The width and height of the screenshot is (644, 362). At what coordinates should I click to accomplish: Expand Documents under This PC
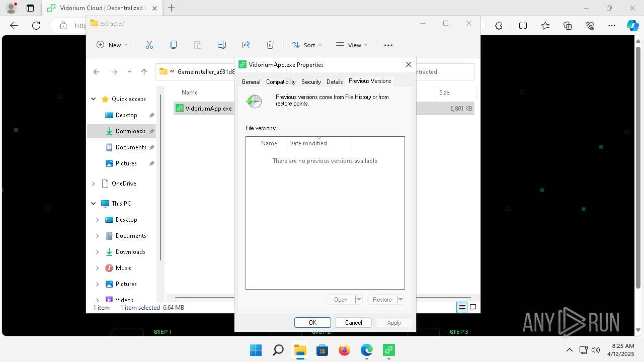(98, 236)
